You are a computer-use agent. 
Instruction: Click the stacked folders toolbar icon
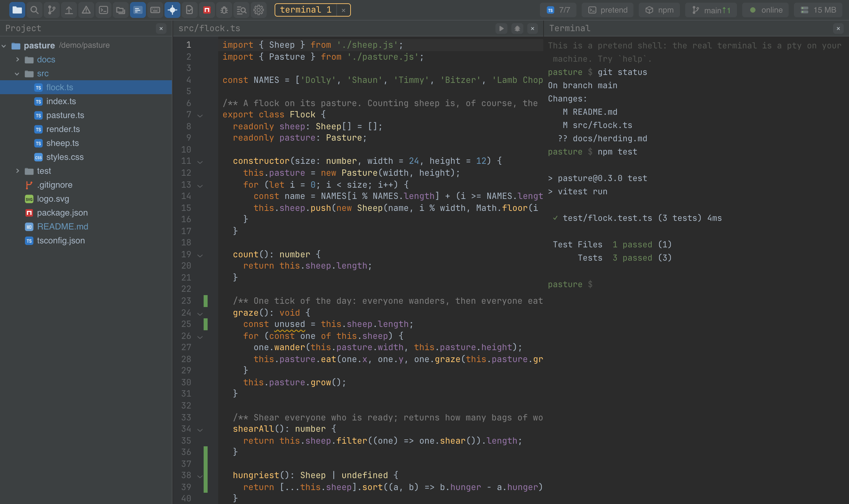click(x=121, y=10)
